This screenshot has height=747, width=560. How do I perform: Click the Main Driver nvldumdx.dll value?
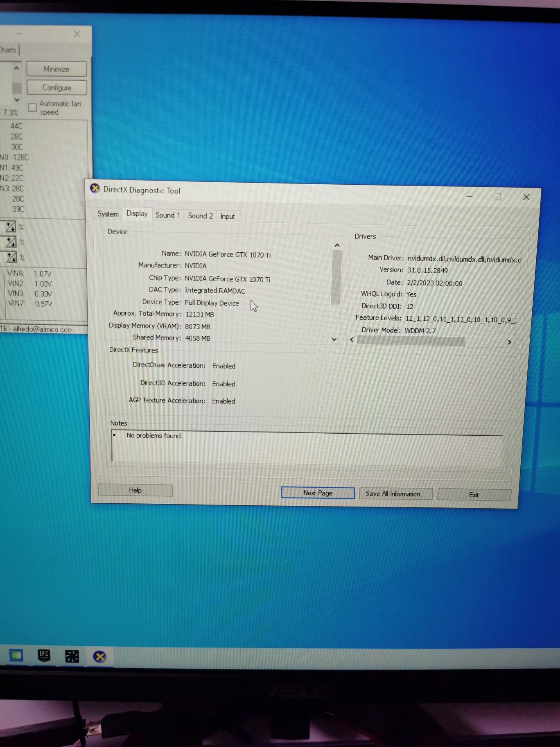tap(464, 259)
